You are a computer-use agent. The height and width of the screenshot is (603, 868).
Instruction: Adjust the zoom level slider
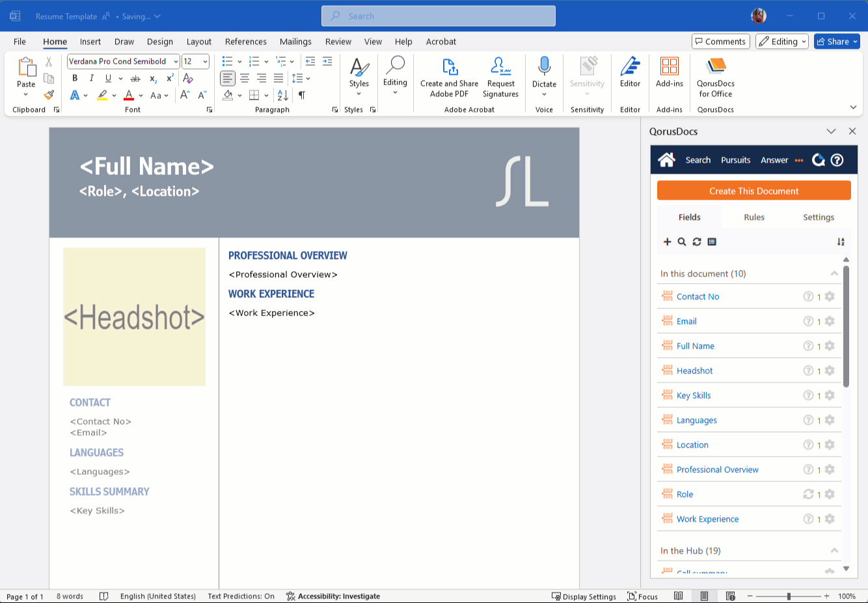coord(789,596)
